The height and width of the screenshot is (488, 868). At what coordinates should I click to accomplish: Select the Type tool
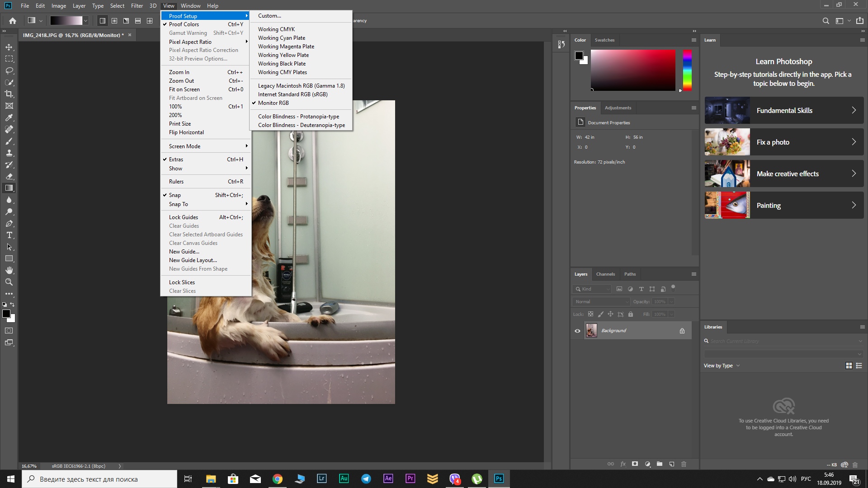(9, 235)
